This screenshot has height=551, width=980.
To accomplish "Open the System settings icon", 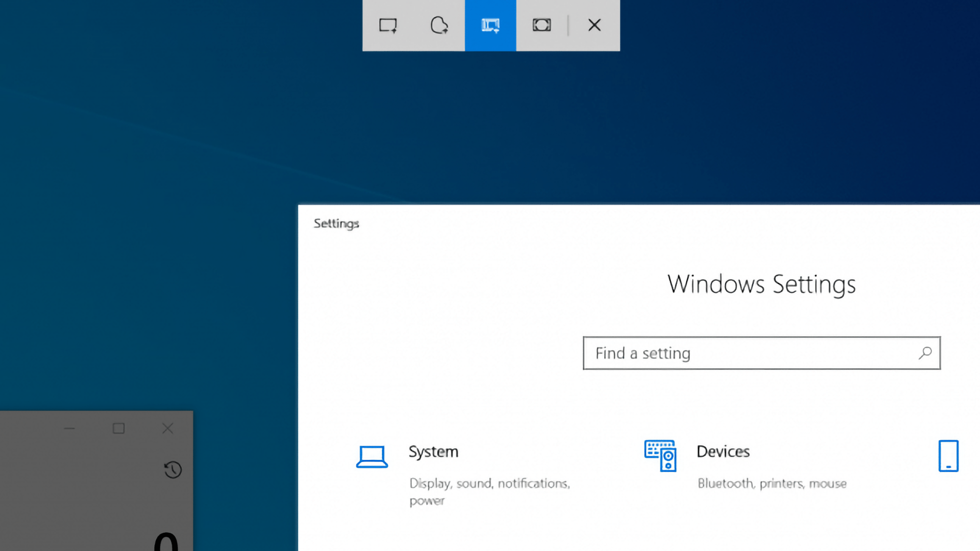I will click(x=372, y=457).
